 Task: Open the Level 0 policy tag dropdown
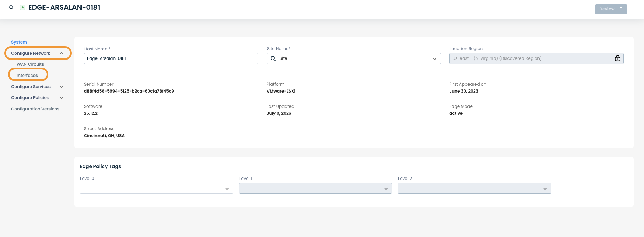click(x=156, y=188)
